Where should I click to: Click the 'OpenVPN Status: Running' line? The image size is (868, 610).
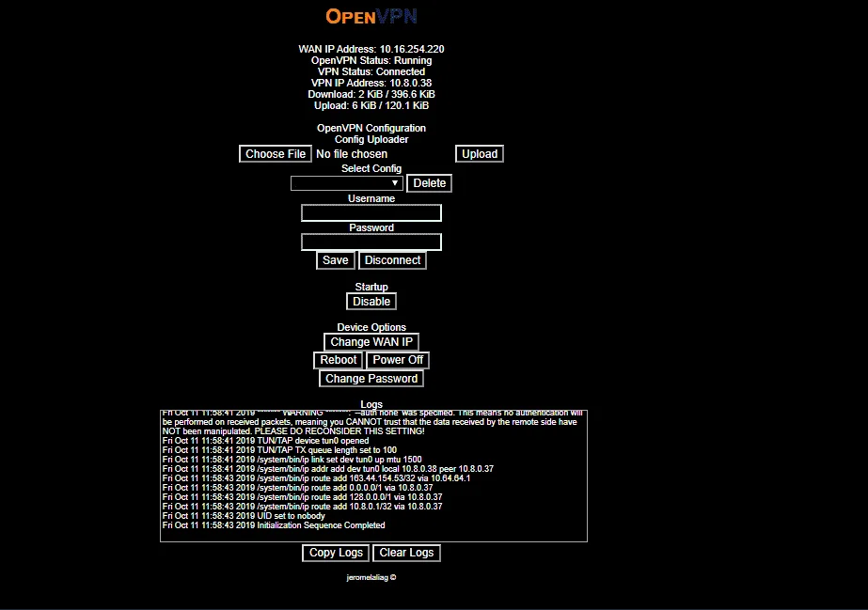(371, 60)
